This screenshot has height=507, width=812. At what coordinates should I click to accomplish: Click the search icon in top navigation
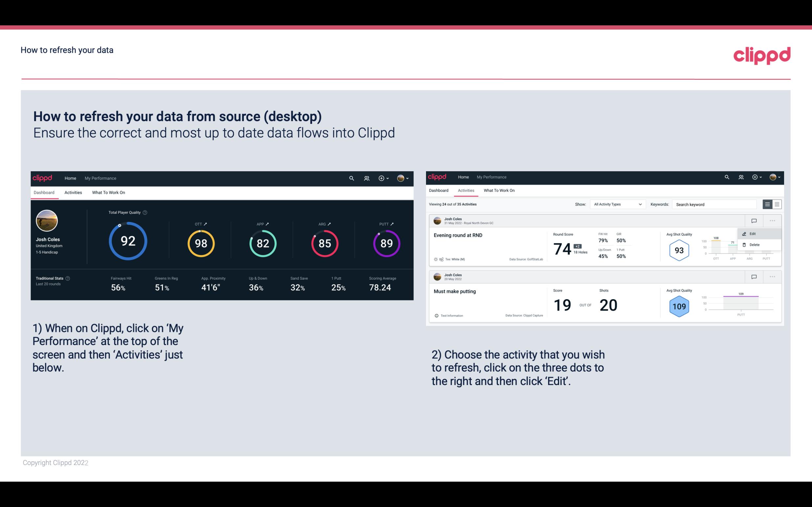[351, 177]
